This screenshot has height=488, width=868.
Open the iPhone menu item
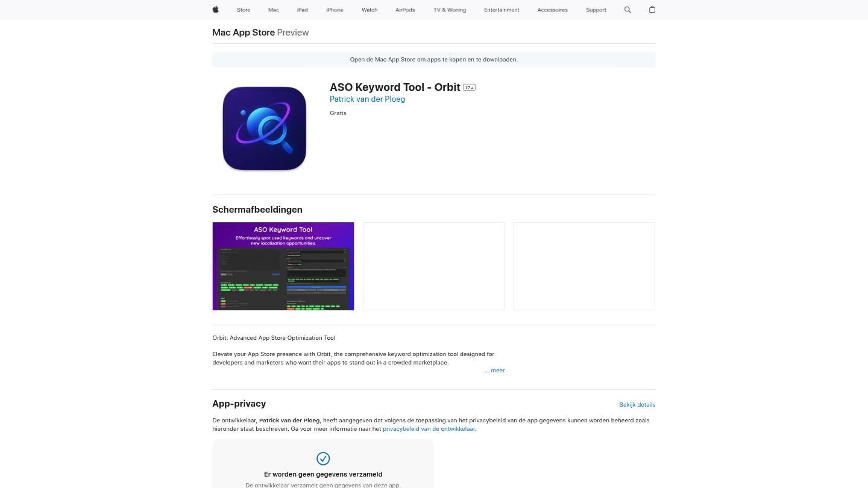(335, 10)
